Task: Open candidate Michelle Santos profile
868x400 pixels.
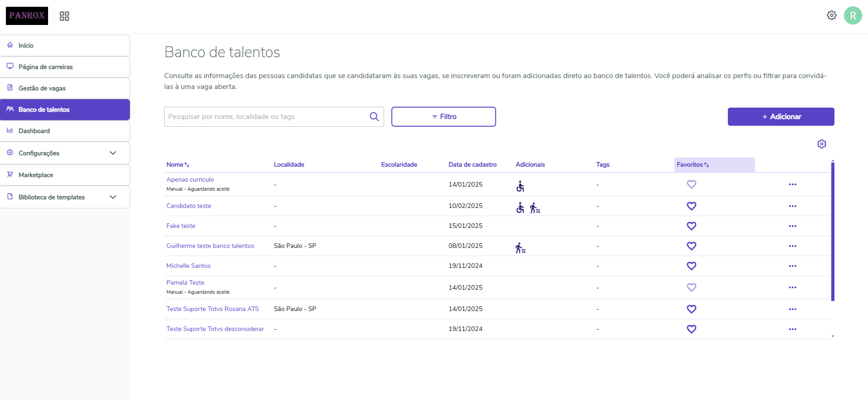Action: (x=189, y=266)
